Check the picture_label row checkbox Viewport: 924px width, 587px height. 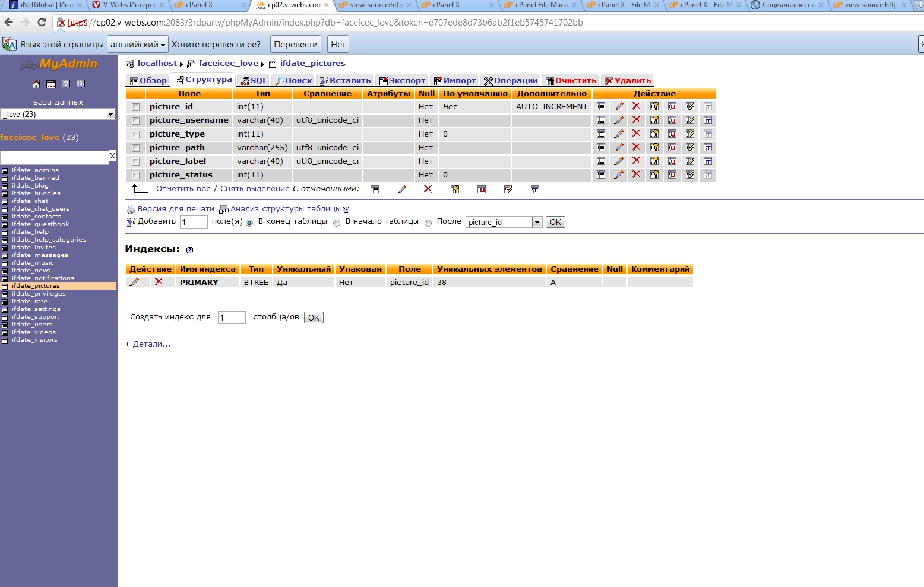pyautogui.click(x=135, y=162)
